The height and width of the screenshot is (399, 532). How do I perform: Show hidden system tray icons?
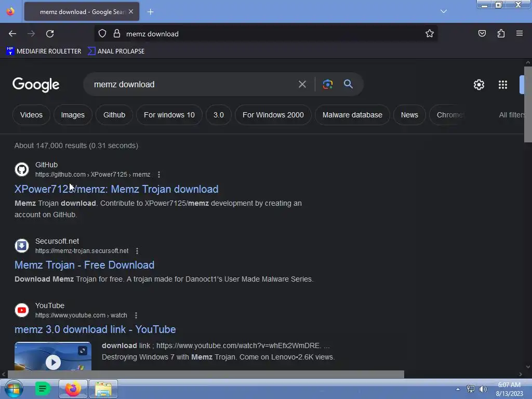pyautogui.click(x=458, y=389)
